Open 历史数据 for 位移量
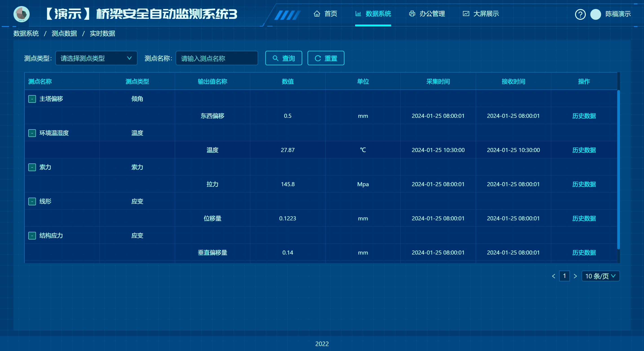The height and width of the screenshot is (351, 644). pos(584,218)
